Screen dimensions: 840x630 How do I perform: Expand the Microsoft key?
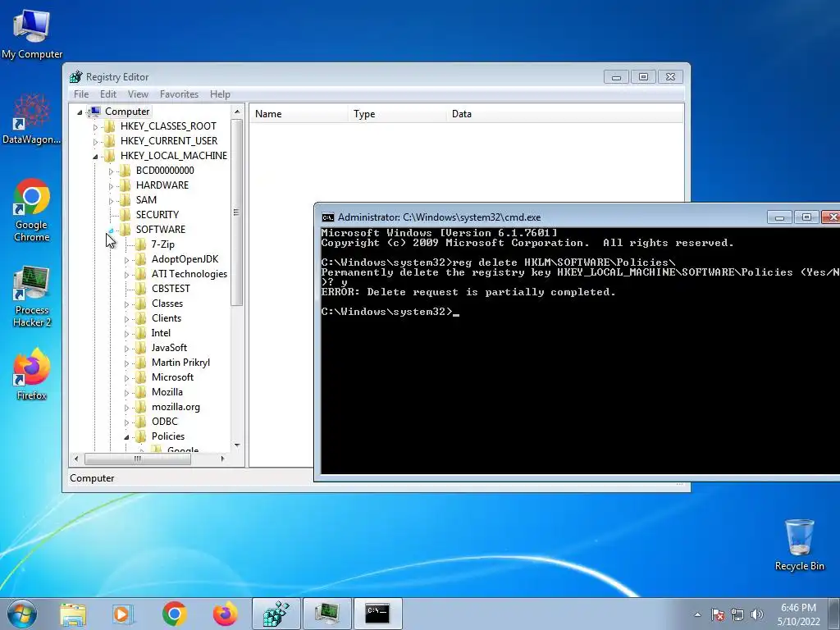coord(126,378)
